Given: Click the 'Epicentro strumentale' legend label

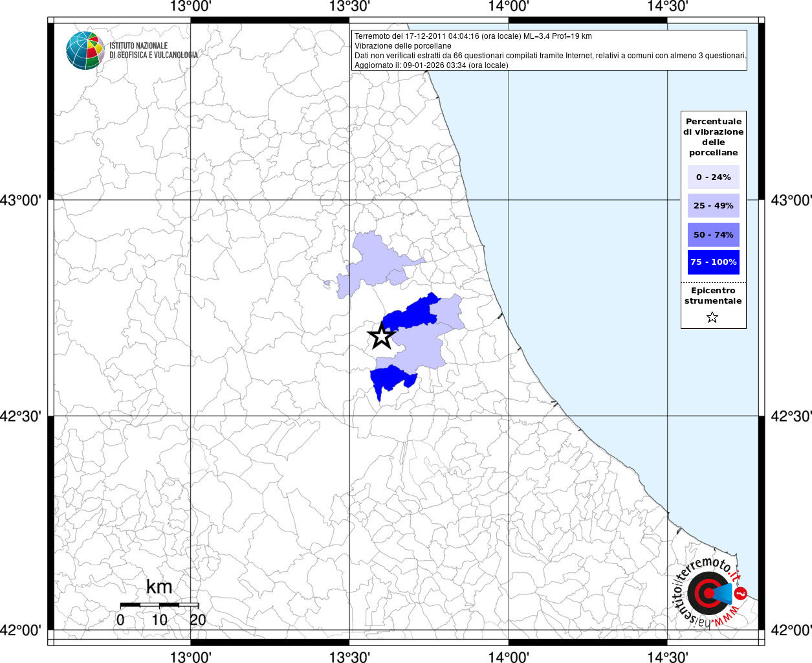Looking at the screenshot, I should pos(713,296).
